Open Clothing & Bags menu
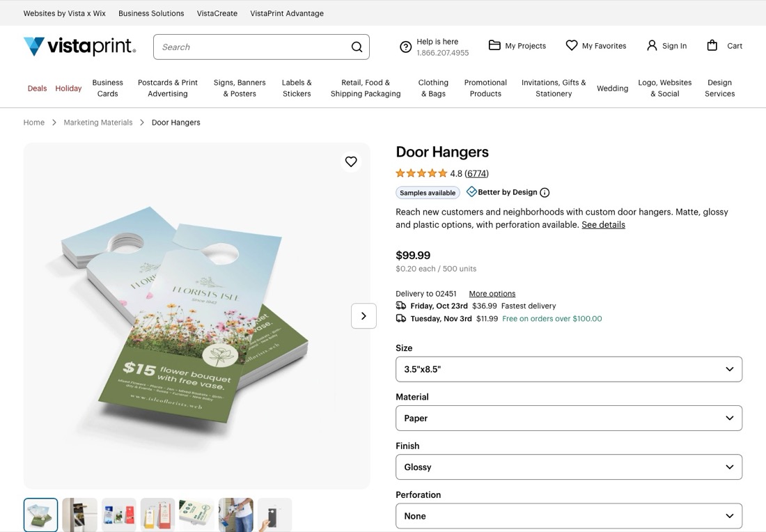766x532 pixels. (x=433, y=88)
